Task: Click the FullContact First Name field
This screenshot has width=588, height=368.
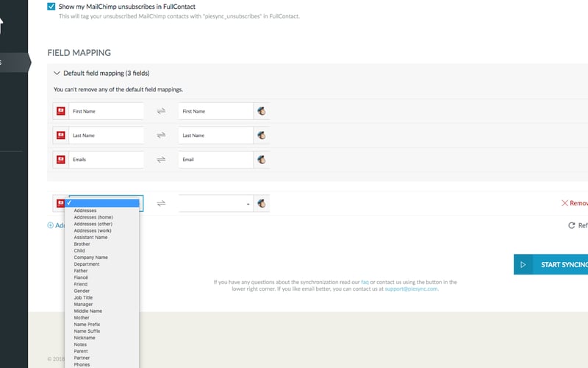Action: 106,111
